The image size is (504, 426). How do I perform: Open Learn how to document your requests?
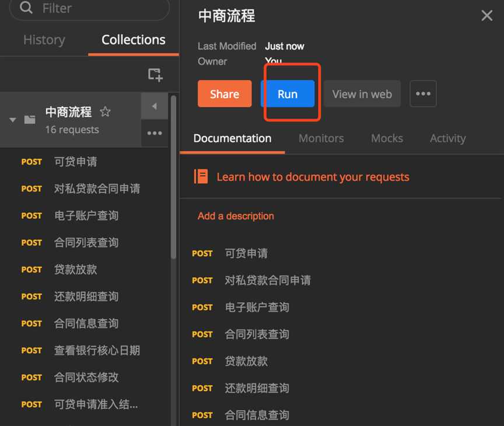[313, 177]
